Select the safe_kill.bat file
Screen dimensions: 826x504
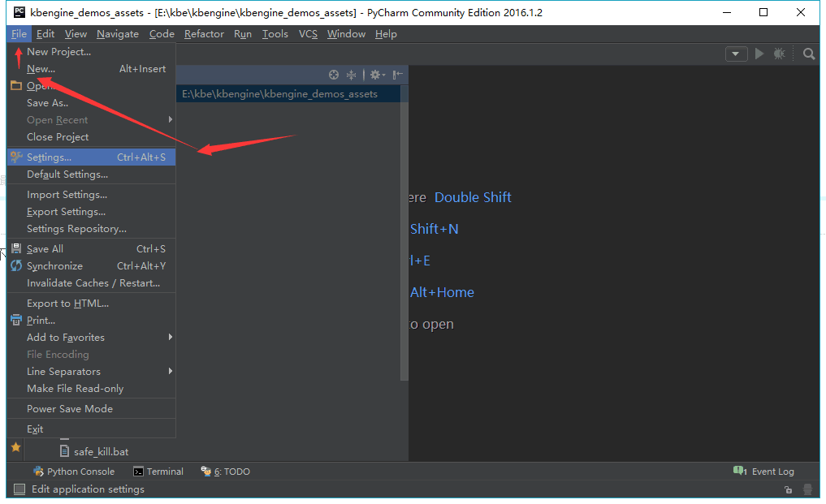(x=94, y=451)
